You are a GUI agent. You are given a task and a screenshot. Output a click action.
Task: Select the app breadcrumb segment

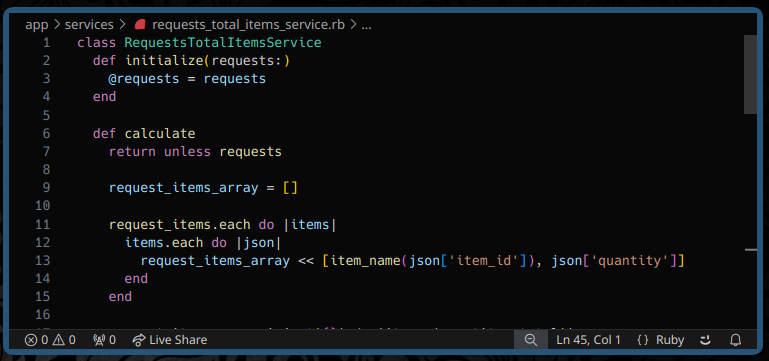point(37,25)
